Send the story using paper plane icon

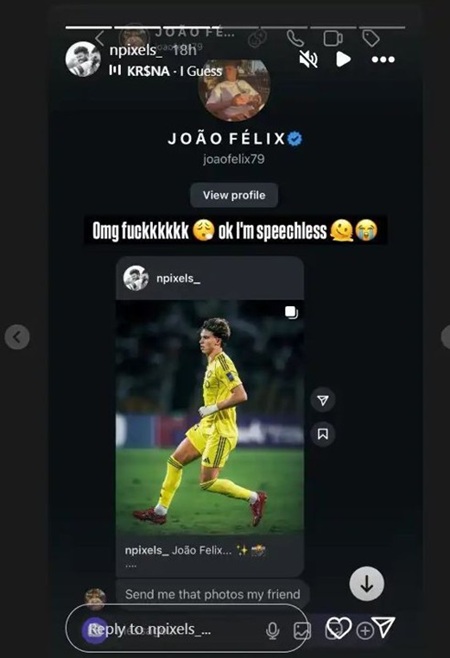click(x=385, y=627)
